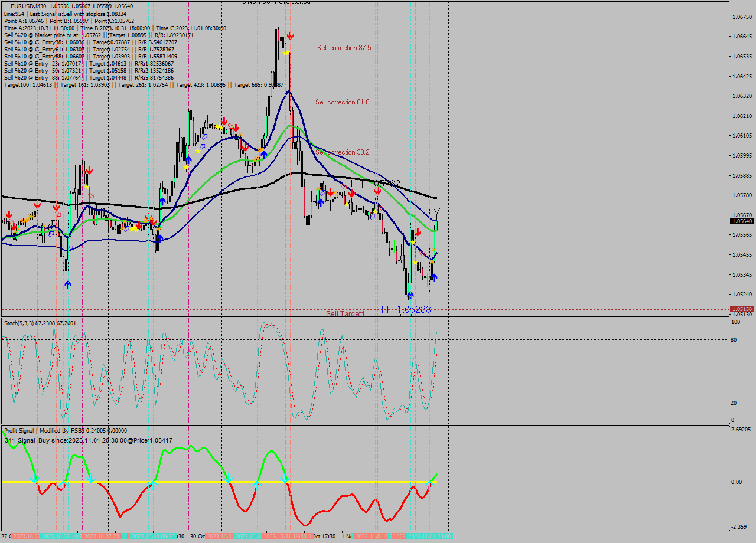The width and height of the screenshot is (756, 543).
Task: Select the 'Sell correction 87.5' label
Action: click(x=344, y=48)
